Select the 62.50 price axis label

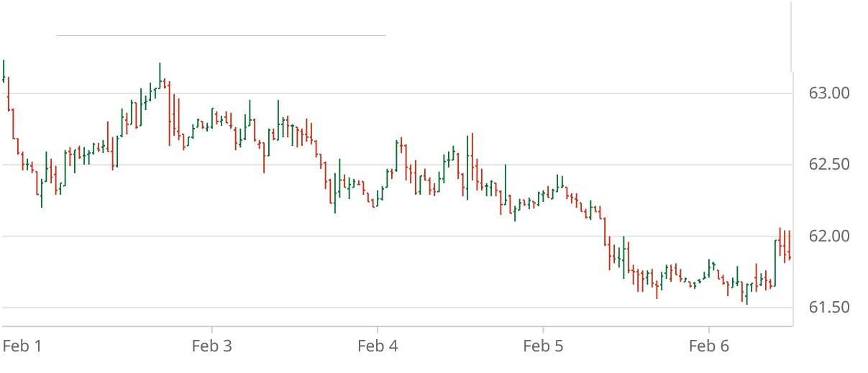point(829,165)
